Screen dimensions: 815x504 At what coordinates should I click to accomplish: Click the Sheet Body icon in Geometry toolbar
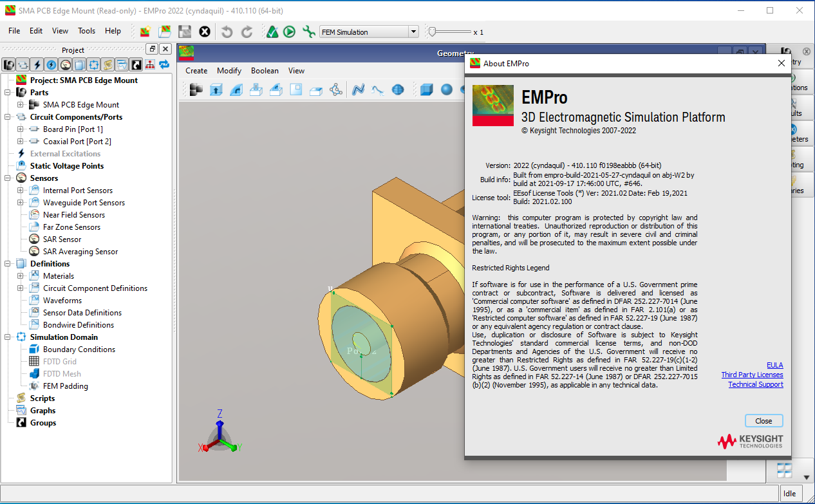296,90
